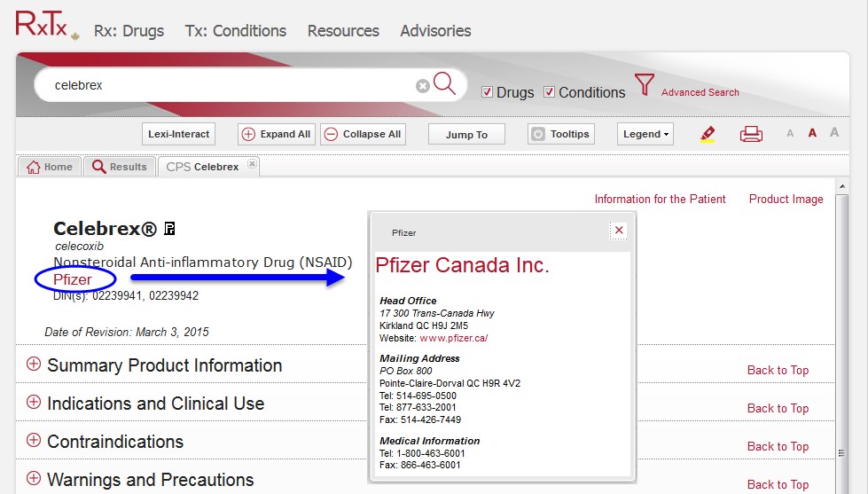Expand the Contraindications section
Image resolution: width=868 pixels, height=494 pixels.
click(x=34, y=440)
